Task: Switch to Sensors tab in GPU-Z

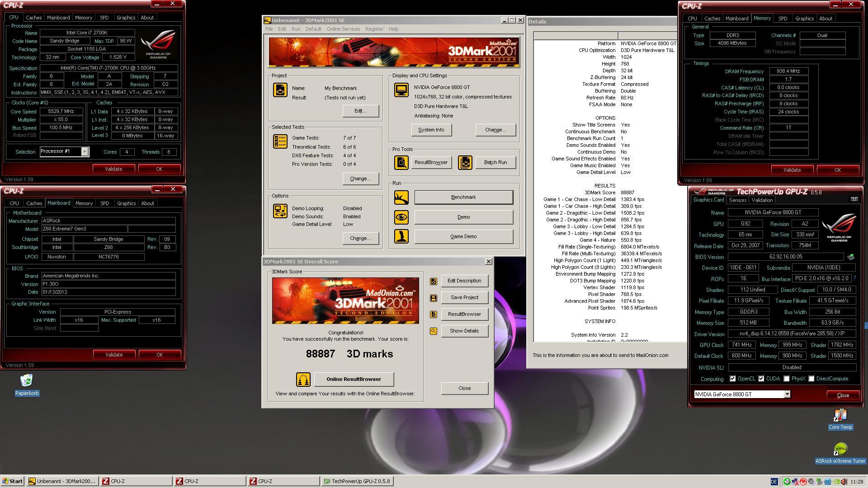Action: point(737,200)
